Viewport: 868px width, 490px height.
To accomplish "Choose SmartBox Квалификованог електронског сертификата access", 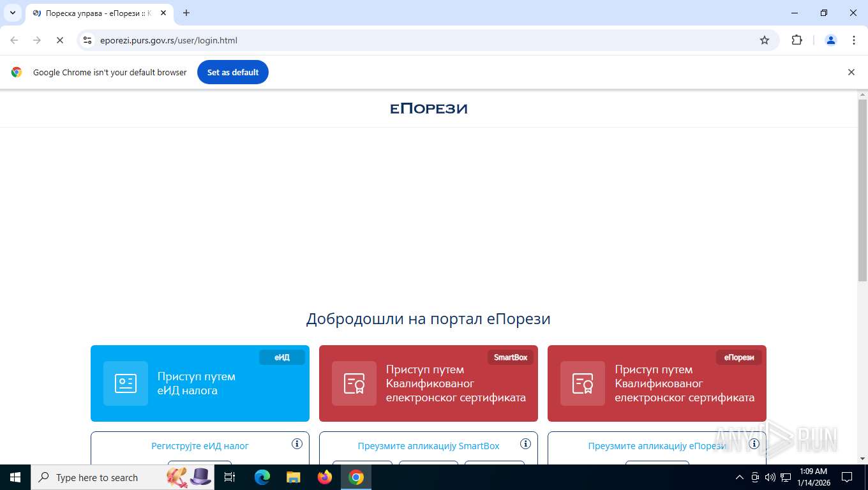I will (x=428, y=383).
